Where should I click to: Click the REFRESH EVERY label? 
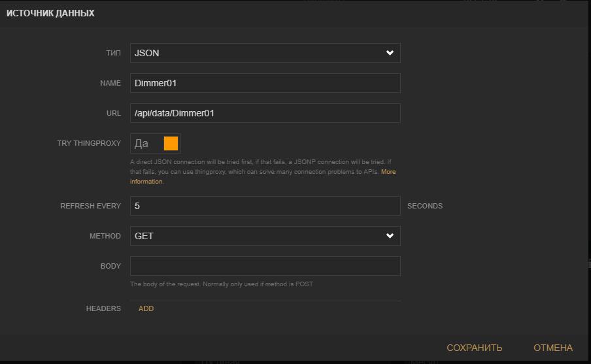click(90, 206)
